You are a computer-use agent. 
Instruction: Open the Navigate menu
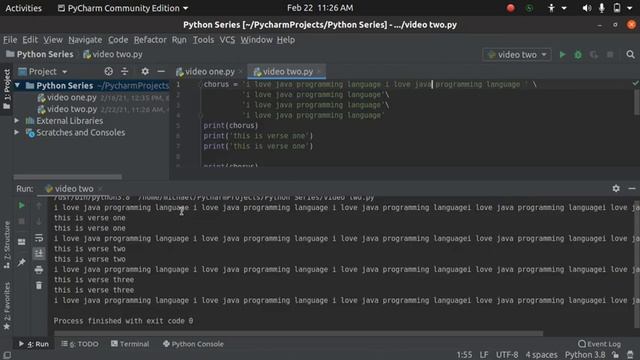click(x=85, y=40)
